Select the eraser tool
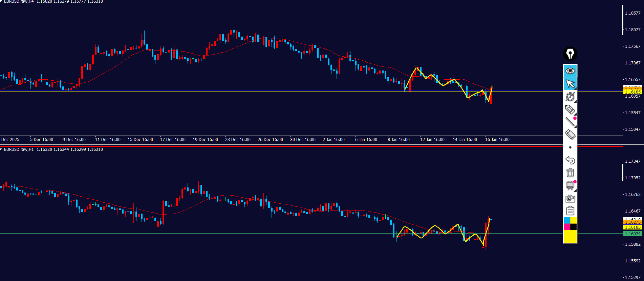The width and height of the screenshot is (644, 281). pyautogui.click(x=570, y=135)
